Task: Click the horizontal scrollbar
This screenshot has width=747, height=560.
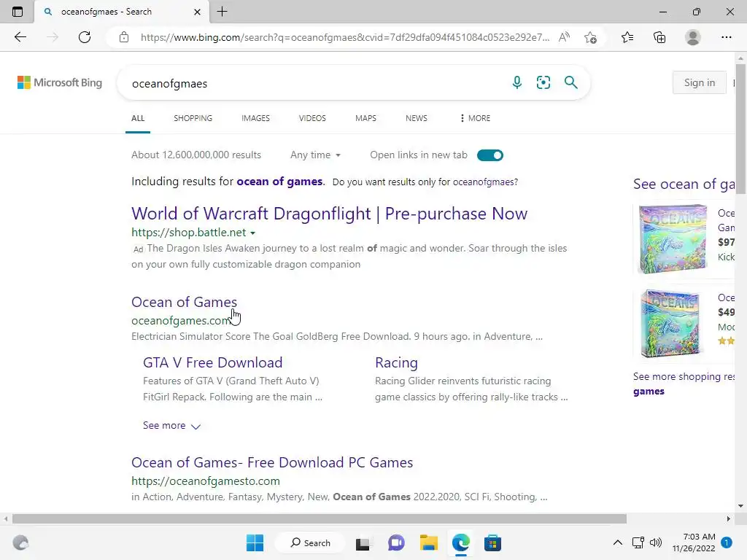Action: pyautogui.click(x=320, y=518)
